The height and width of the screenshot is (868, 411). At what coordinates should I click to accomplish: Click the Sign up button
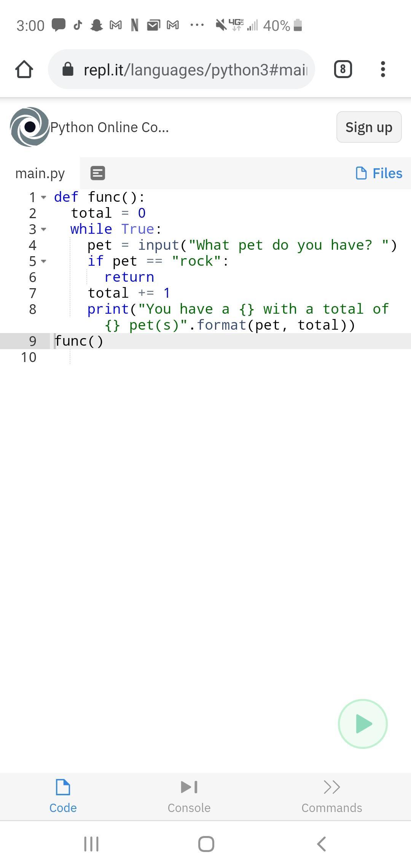pos(369,127)
